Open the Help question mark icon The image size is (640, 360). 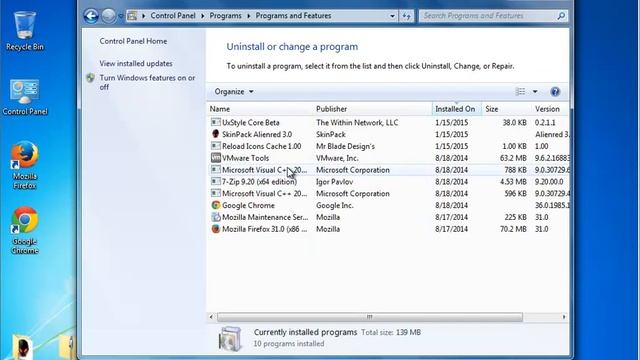click(x=555, y=91)
